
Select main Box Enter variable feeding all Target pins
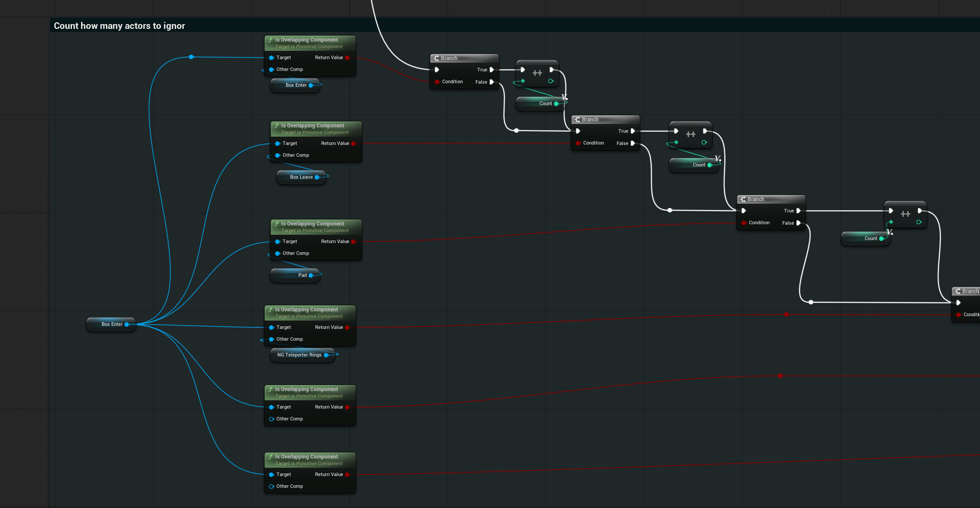[111, 325]
